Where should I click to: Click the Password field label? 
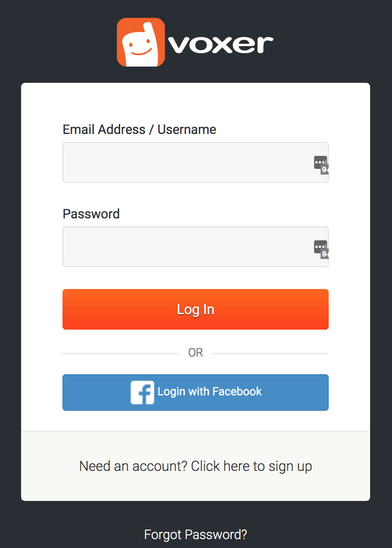tap(91, 214)
